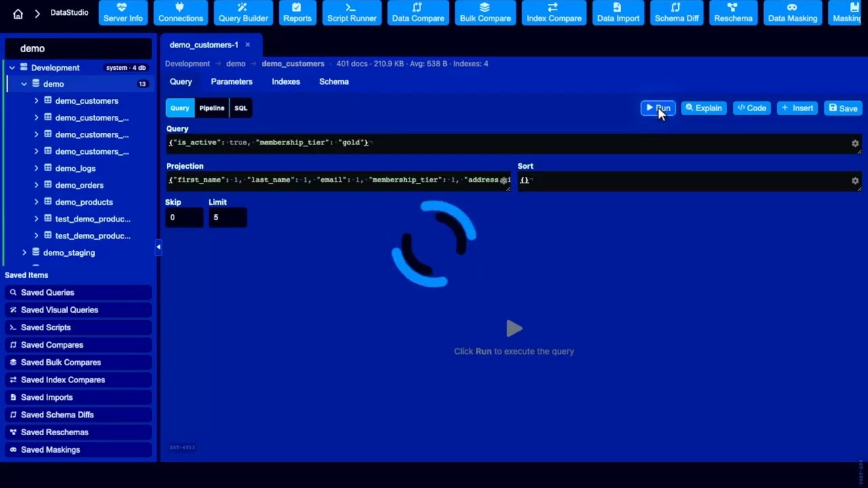The height and width of the screenshot is (488, 868).
Task: Switch to Parameters tab
Action: (x=231, y=81)
